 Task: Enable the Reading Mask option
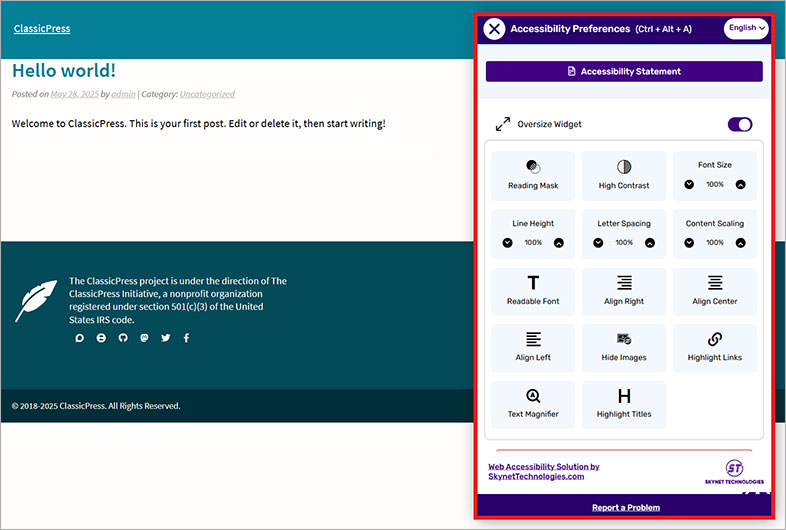[x=533, y=175]
